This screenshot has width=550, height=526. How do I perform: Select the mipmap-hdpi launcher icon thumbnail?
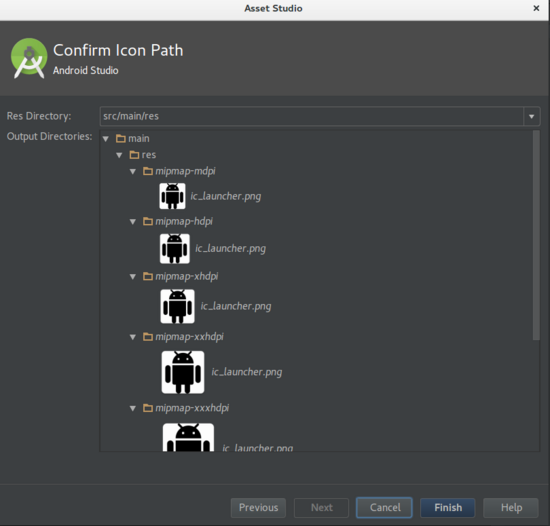(175, 249)
